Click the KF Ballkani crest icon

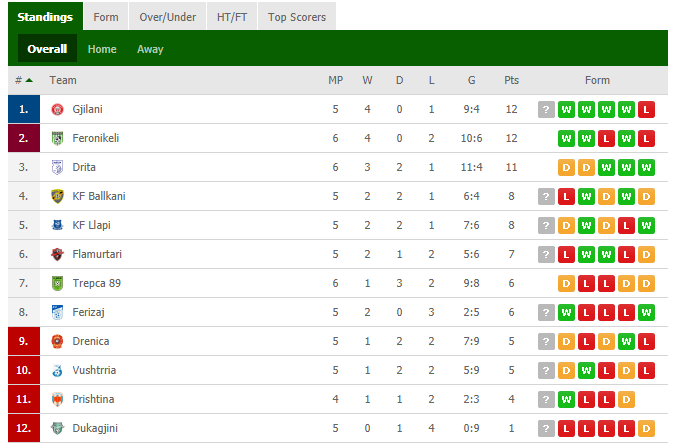point(57,196)
